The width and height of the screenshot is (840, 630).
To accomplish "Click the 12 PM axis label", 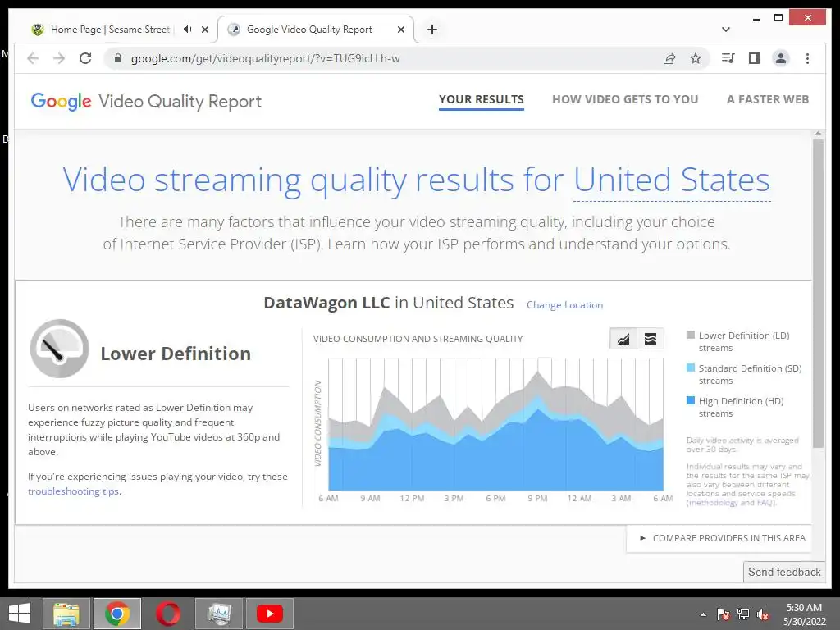I will click(x=412, y=498).
